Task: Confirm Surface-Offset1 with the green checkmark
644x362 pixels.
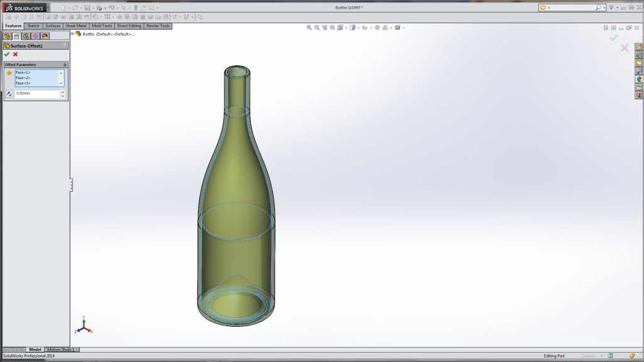Action: click(7, 54)
